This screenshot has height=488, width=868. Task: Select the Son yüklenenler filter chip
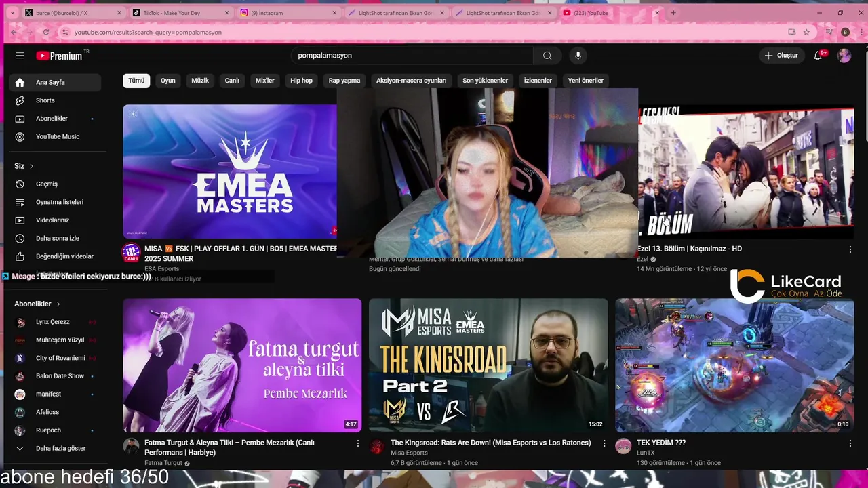pos(486,81)
